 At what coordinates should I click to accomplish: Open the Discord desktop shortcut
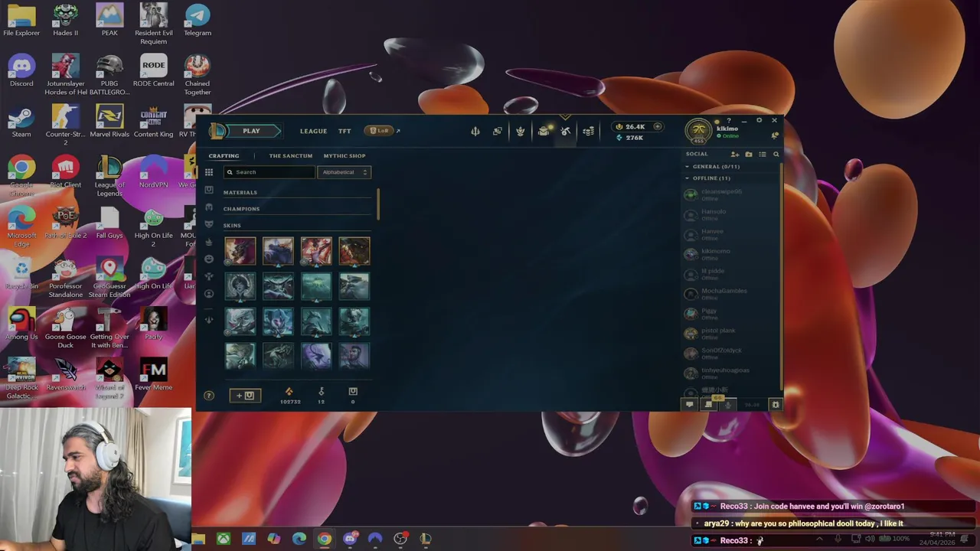[x=21, y=71]
